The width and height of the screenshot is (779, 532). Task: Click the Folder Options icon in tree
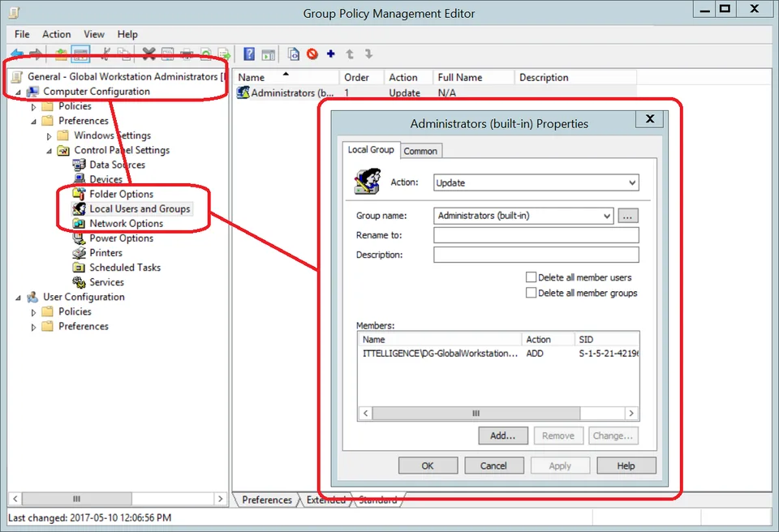(79, 194)
